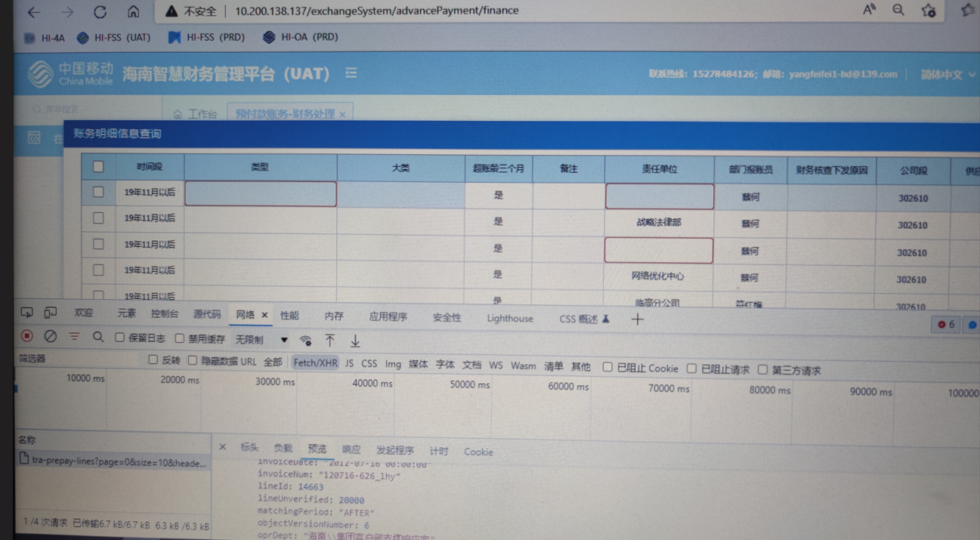
Task: Click the 战略法律部 cell
Action: tap(659, 223)
